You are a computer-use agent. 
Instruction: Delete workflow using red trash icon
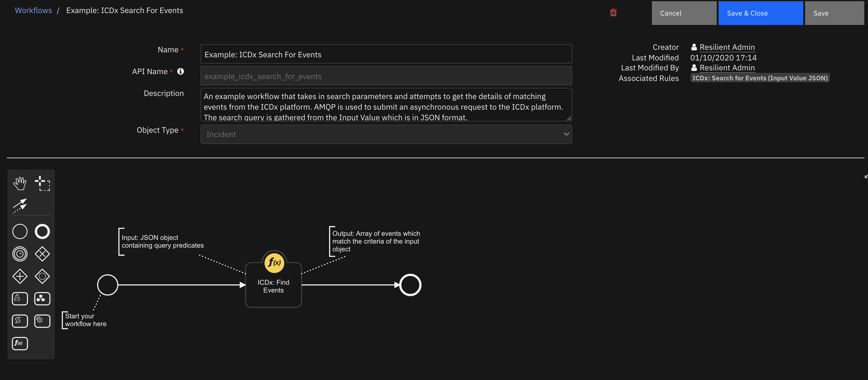613,12
